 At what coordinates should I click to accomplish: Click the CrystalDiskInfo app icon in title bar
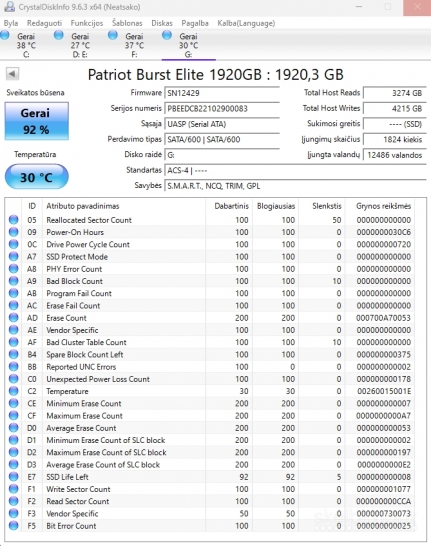click(10, 7)
